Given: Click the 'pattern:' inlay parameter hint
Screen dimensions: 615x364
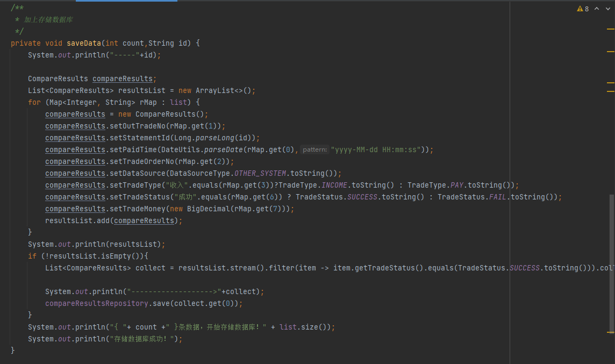Looking at the screenshot, I should click(314, 149).
